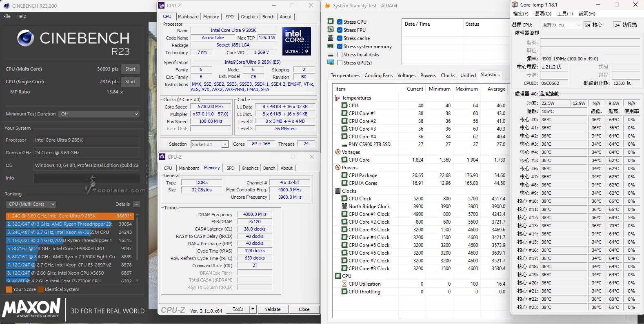Uncheck Stress CPU checkbox
This screenshot has width=644, height=324.
340,22
